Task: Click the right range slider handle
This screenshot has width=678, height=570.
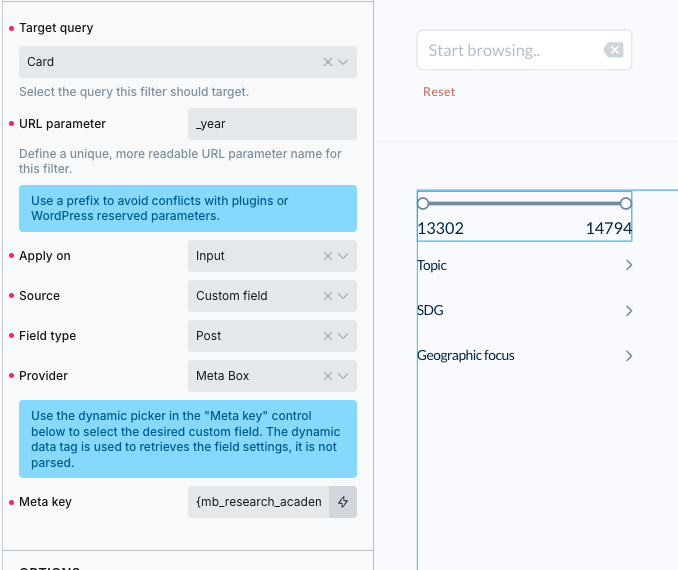Action: 626,203
